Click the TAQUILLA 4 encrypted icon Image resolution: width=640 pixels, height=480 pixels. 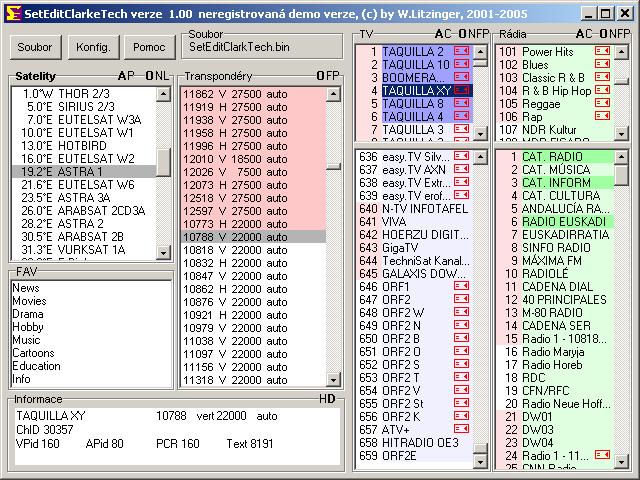(462, 116)
